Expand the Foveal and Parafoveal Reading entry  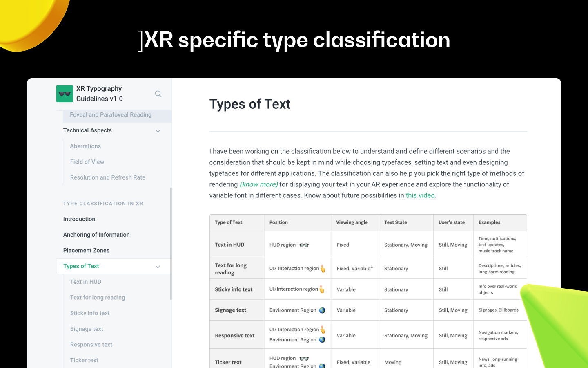coord(110,115)
